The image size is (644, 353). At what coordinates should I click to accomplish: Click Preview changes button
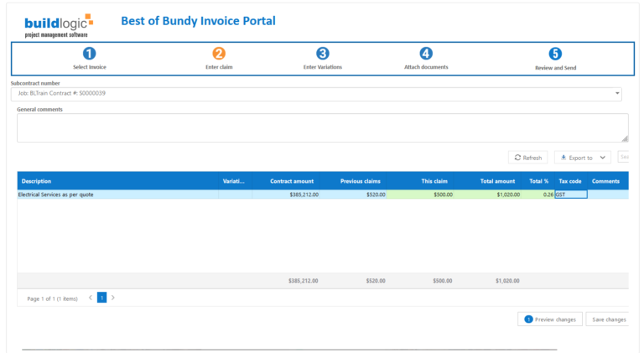click(x=550, y=319)
